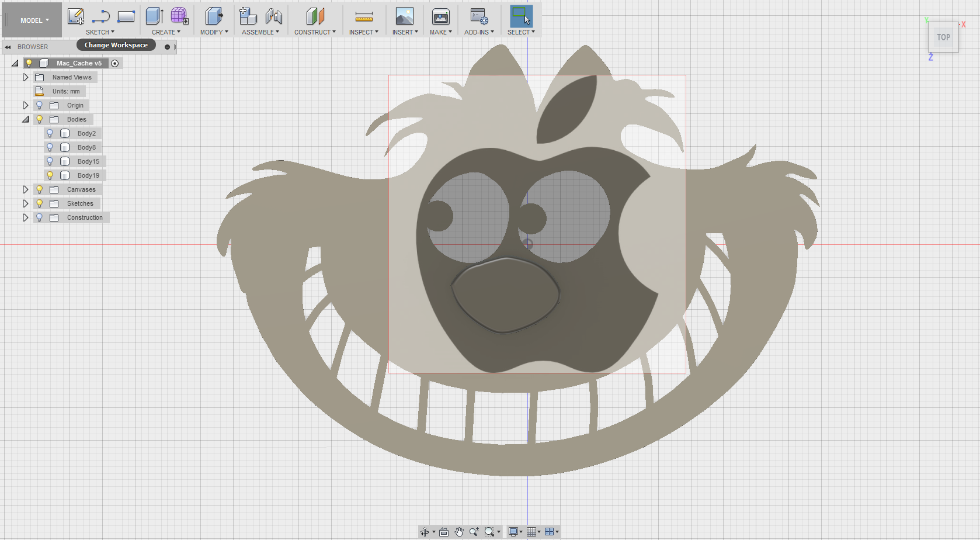Hide Body19 using its light bulb
Screen dimensions: 980x540
[x=50, y=175]
